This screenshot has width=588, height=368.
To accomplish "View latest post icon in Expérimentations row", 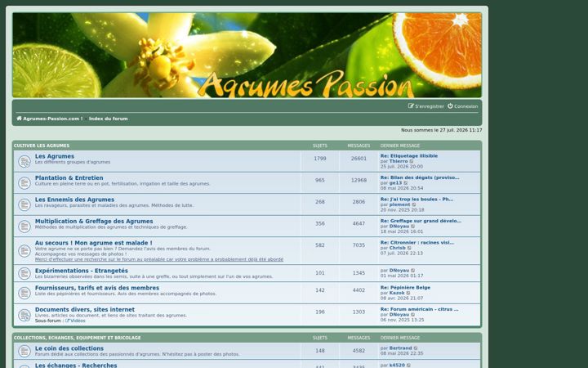I will (x=413, y=271).
